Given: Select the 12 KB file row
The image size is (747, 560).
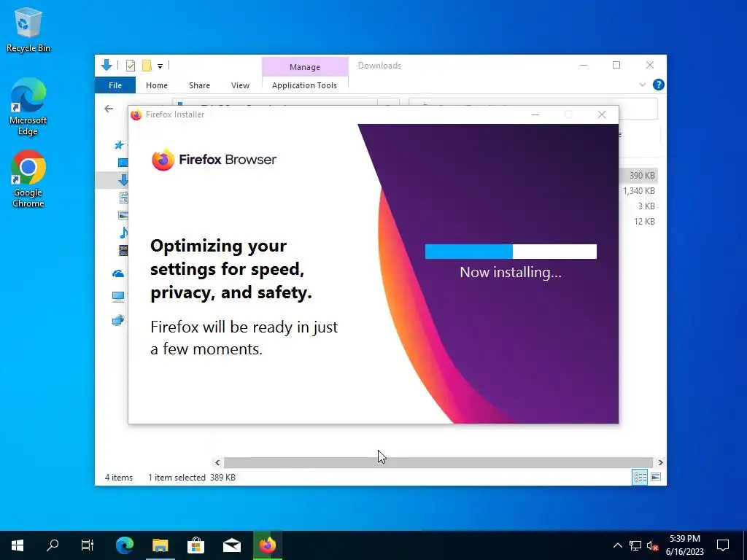Looking at the screenshot, I should (x=638, y=221).
